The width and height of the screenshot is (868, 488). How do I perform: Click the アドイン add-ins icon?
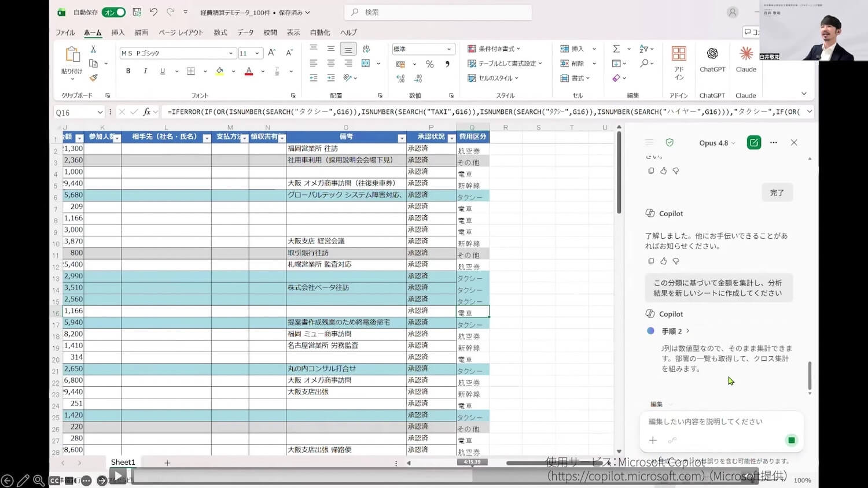click(x=679, y=62)
